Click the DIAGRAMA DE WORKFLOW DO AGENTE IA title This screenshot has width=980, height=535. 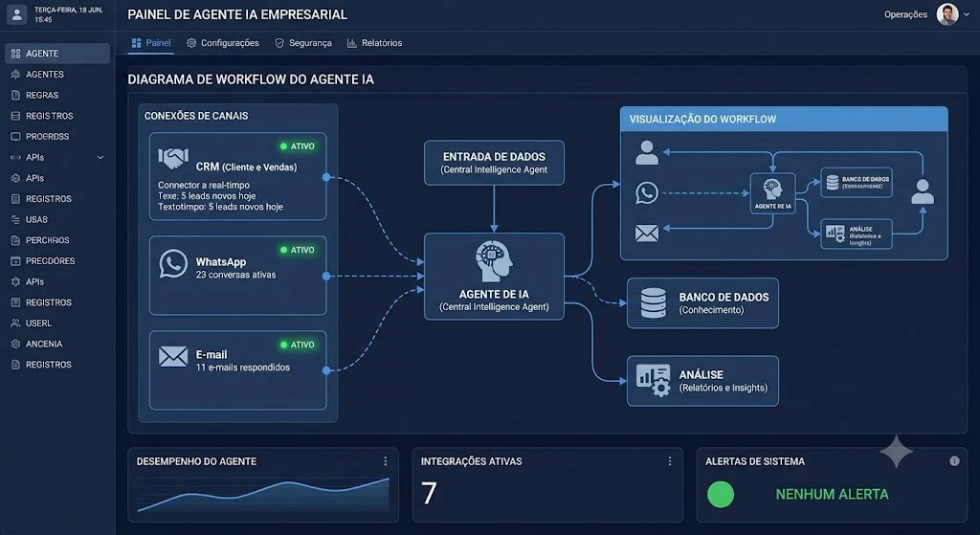pyautogui.click(x=251, y=79)
